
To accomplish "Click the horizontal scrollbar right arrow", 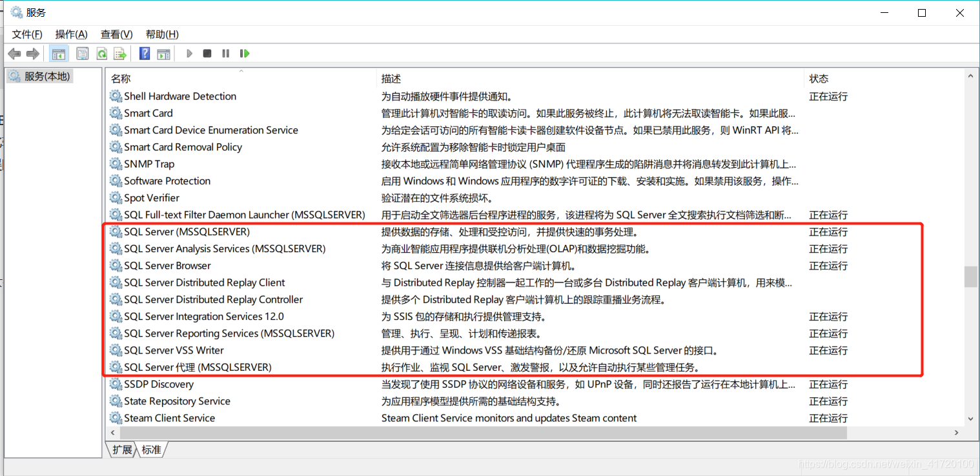I will pos(957,433).
